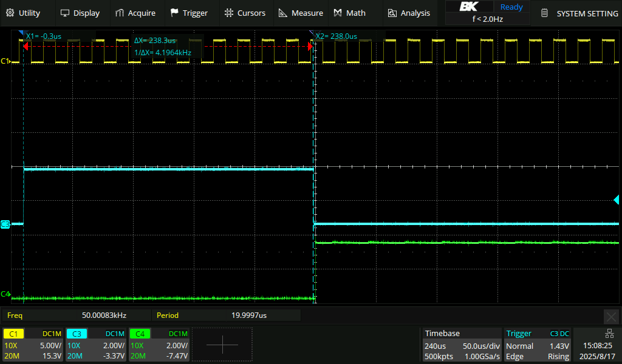Click C3 -3.37V offset value
Viewport: 622px width, 364px height.
tap(114, 356)
